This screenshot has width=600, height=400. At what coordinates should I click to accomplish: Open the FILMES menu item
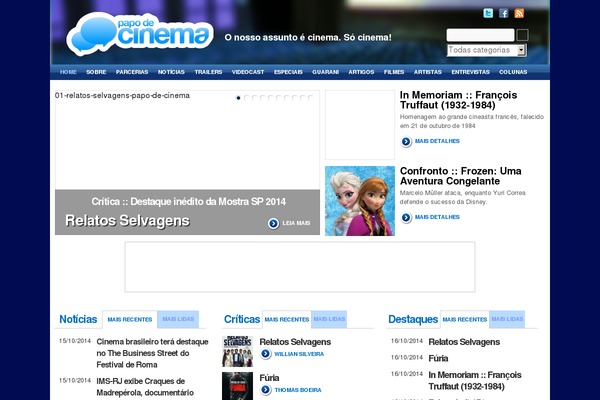pos(394,72)
